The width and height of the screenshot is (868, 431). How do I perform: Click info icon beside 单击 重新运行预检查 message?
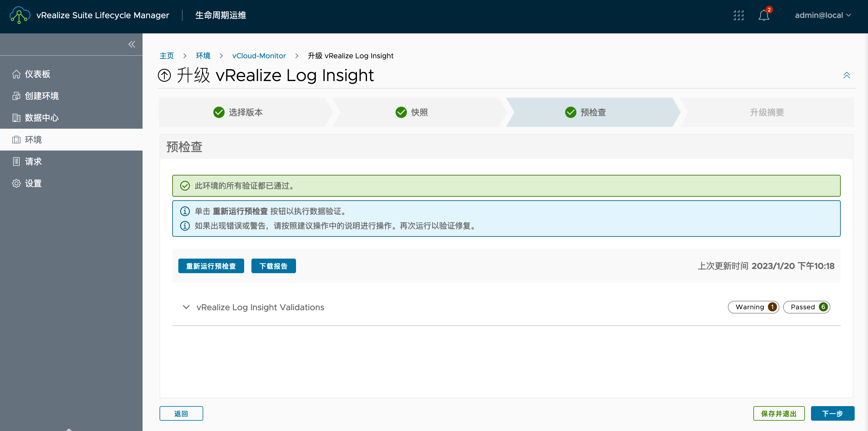coord(185,211)
